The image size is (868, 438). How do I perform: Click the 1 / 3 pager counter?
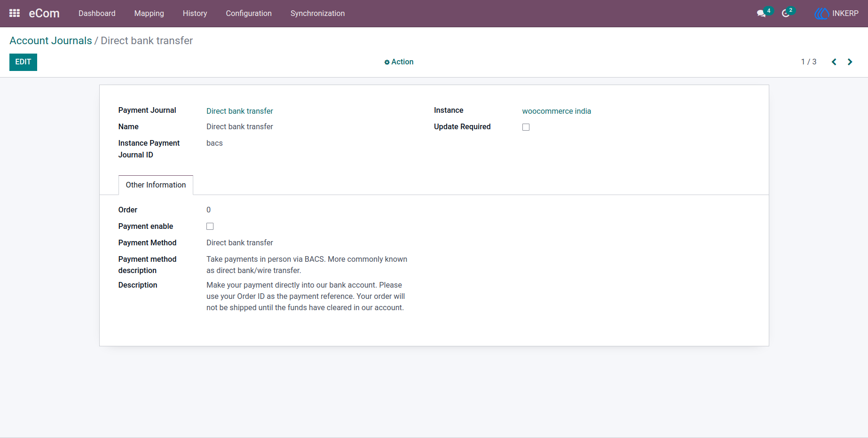[x=808, y=62]
